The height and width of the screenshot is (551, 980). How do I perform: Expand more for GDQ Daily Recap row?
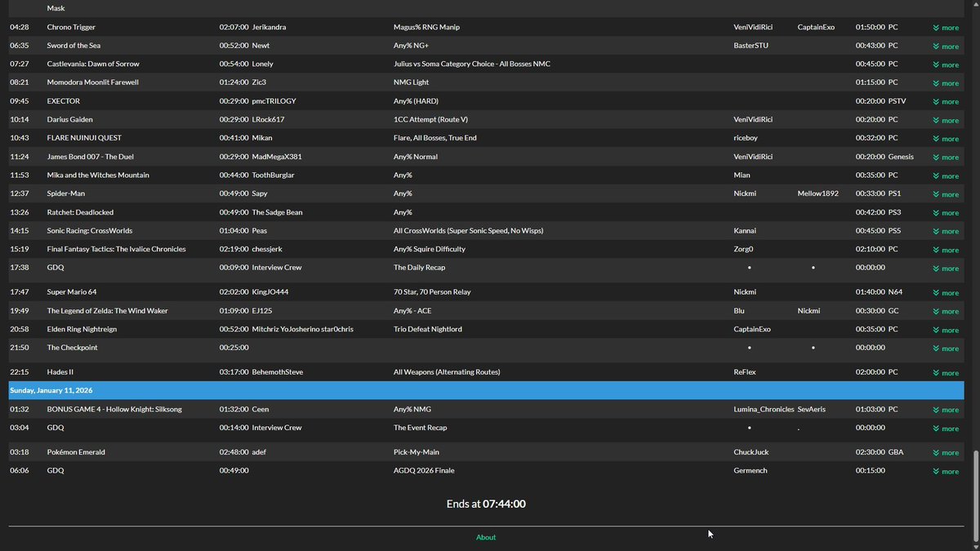946,269
